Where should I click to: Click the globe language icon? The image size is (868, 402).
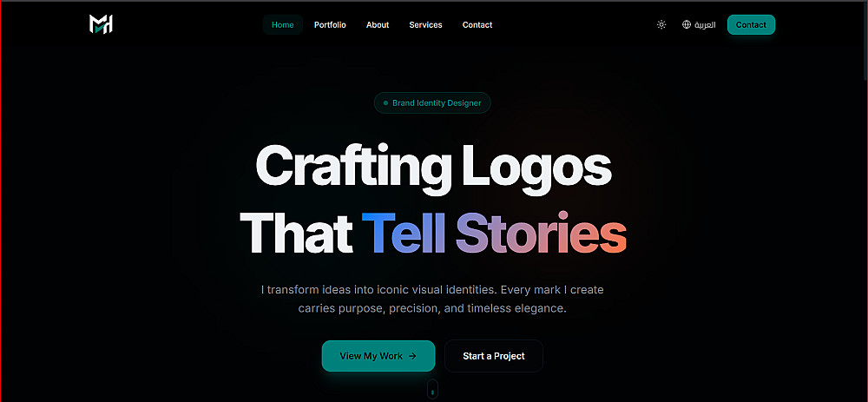[687, 25]
